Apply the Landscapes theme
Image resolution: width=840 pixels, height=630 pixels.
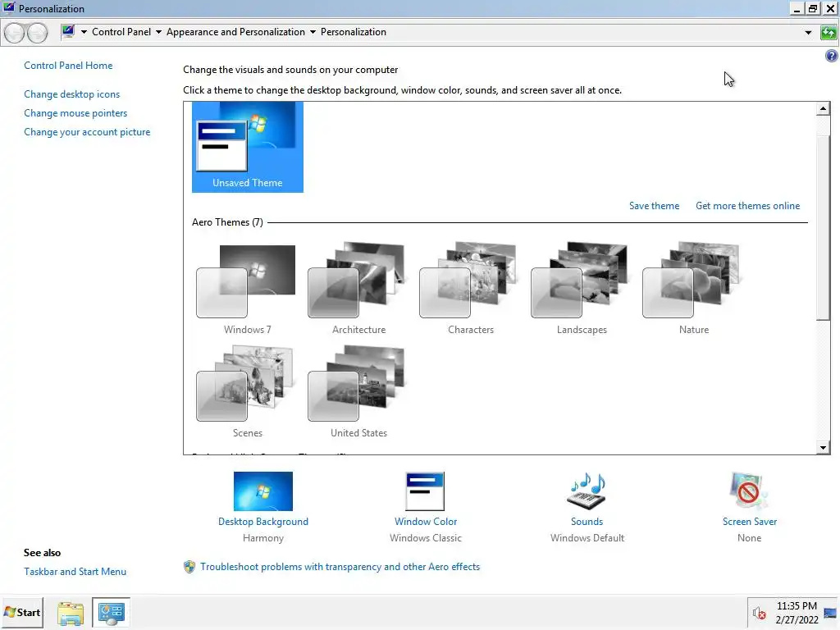coord(582,290)
